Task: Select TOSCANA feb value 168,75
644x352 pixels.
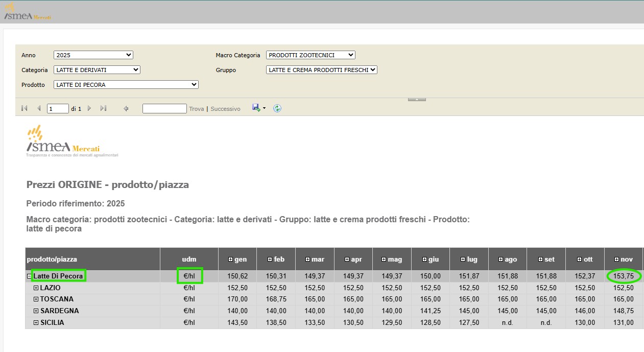Action: point(276,299)
